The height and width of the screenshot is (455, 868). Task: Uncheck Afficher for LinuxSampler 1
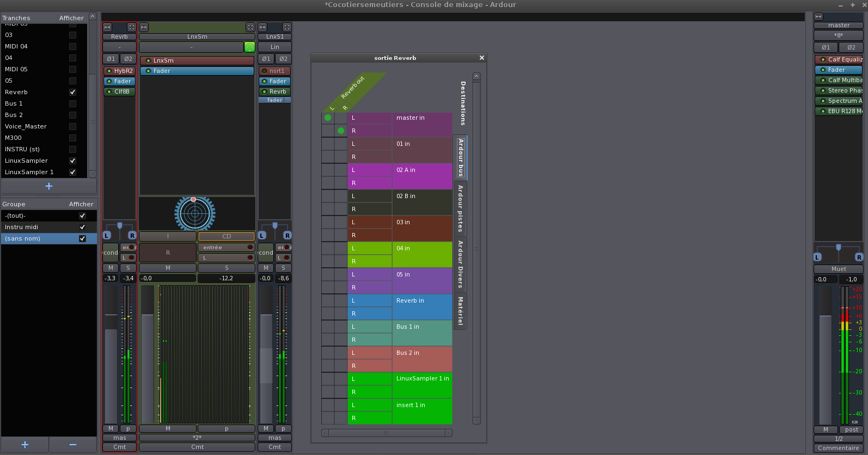[72, 172]
